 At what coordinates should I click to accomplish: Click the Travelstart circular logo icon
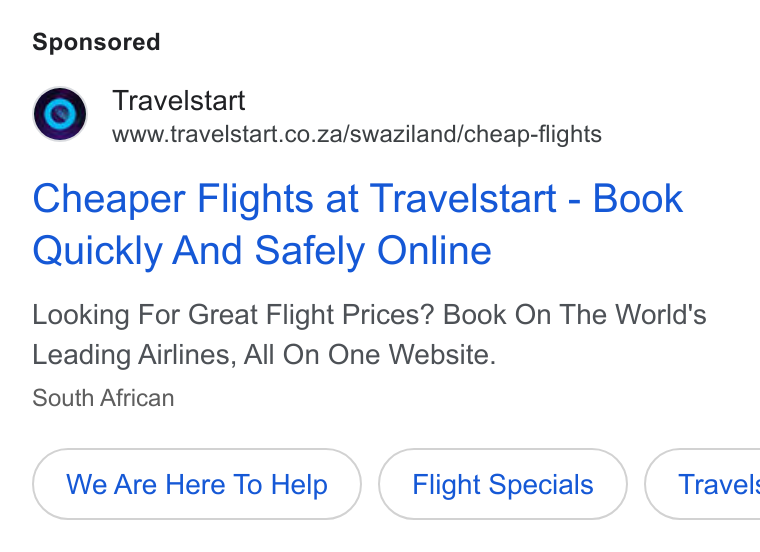click(x=60, y=114)
